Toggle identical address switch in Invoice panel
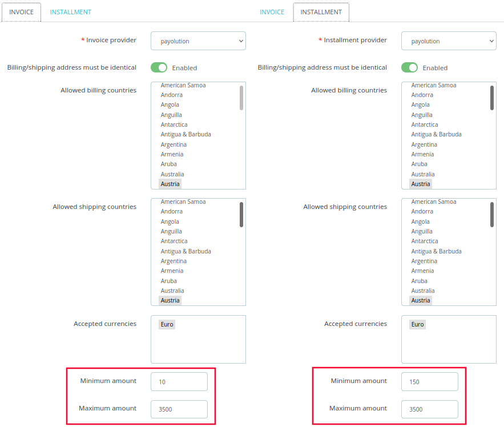 click(x=159, y=67)
